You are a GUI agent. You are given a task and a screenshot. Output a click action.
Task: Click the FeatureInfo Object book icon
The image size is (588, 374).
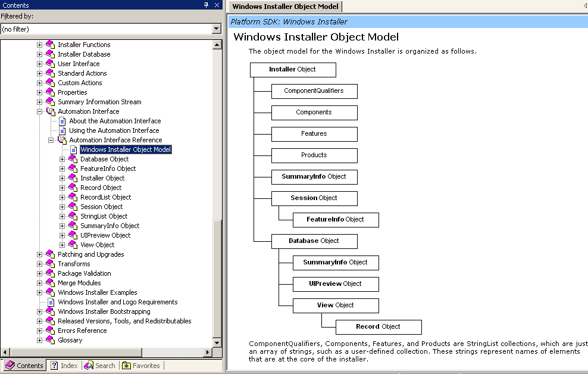(73, 169)
